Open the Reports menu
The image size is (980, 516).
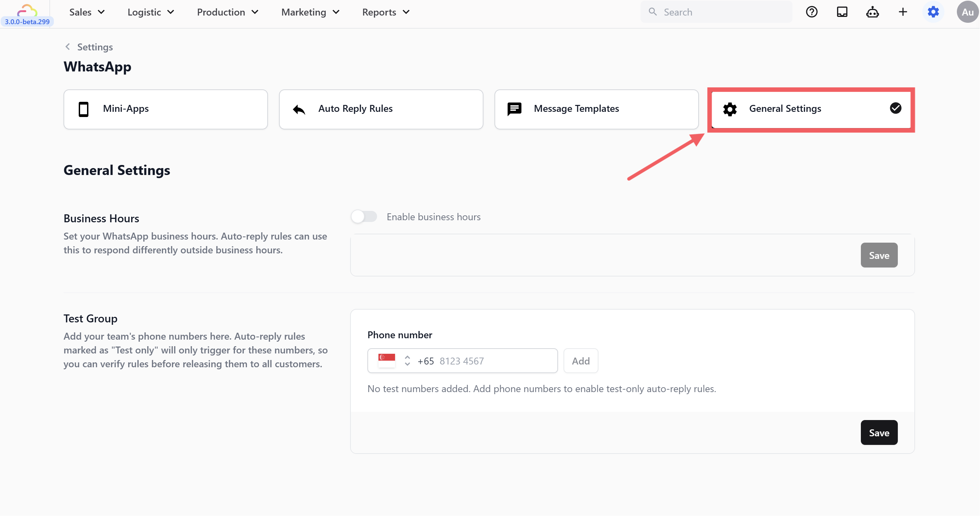coord(386,12)
